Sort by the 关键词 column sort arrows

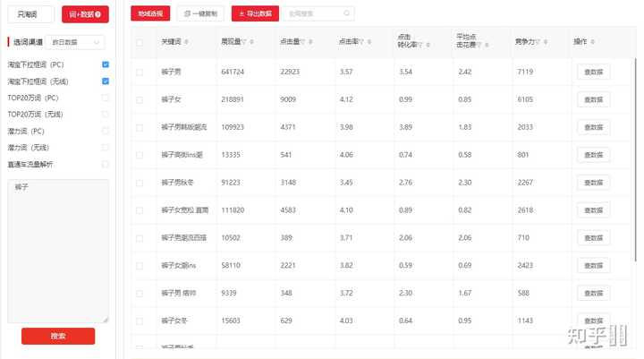point(186,42)
